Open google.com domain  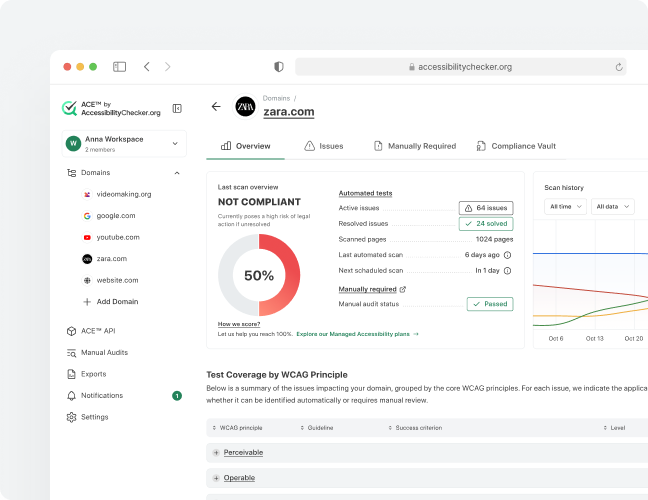coord(109,216)
